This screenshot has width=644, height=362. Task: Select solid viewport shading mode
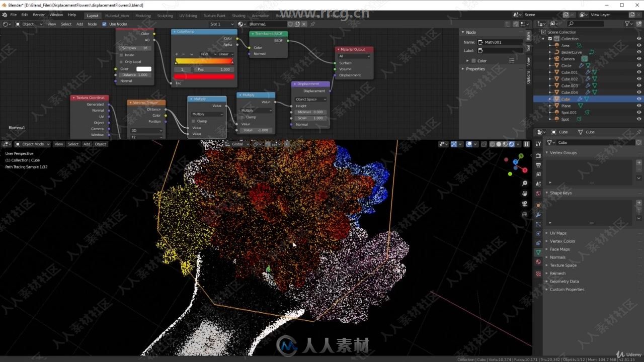[x=499, y=144]
